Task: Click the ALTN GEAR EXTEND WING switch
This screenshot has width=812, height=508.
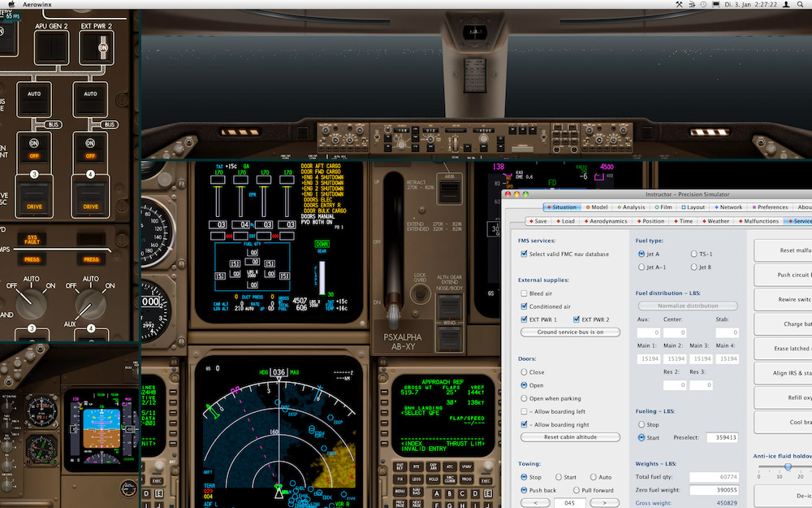Action: (x=449, y=338)
